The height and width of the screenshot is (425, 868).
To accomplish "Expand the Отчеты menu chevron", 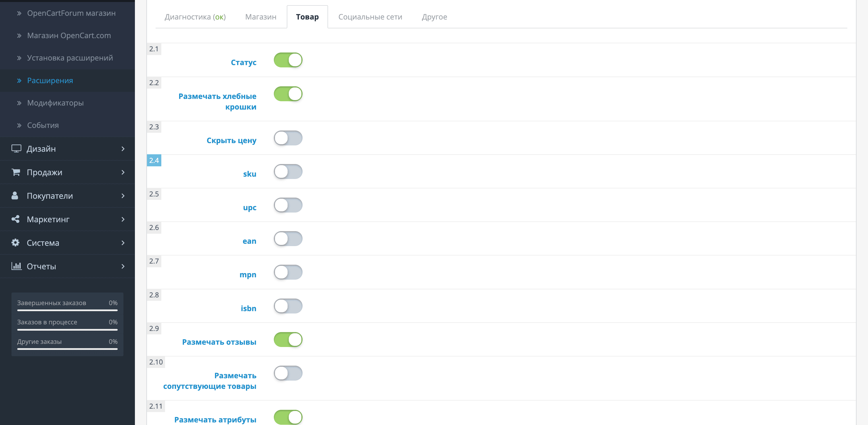I will pyautogui.click(x=123, y=266).
